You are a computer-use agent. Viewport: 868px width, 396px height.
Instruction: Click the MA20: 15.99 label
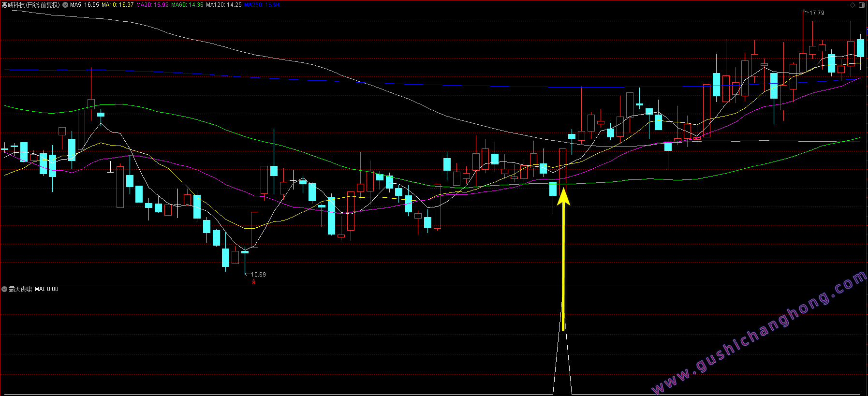coord(152,5)
